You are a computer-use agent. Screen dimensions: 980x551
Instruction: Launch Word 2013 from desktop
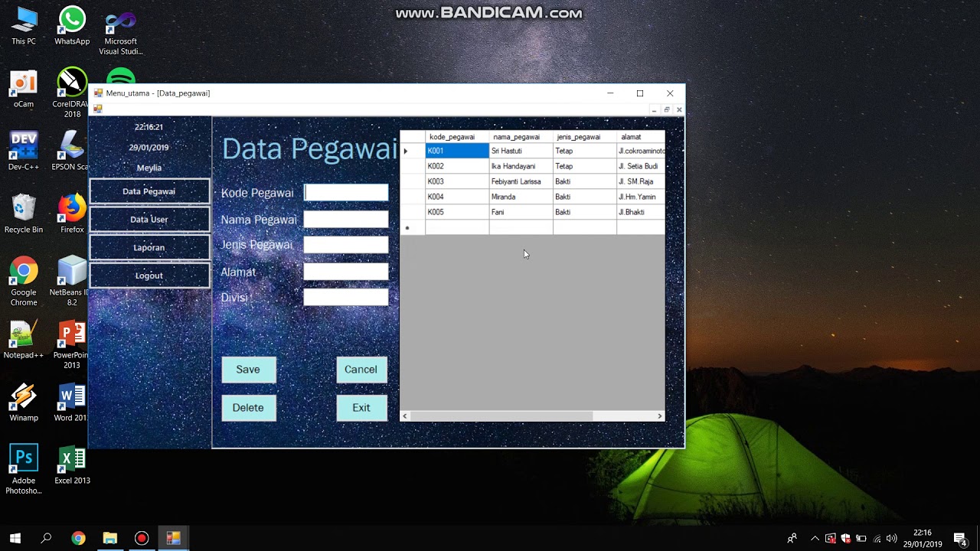click(71, 403)
